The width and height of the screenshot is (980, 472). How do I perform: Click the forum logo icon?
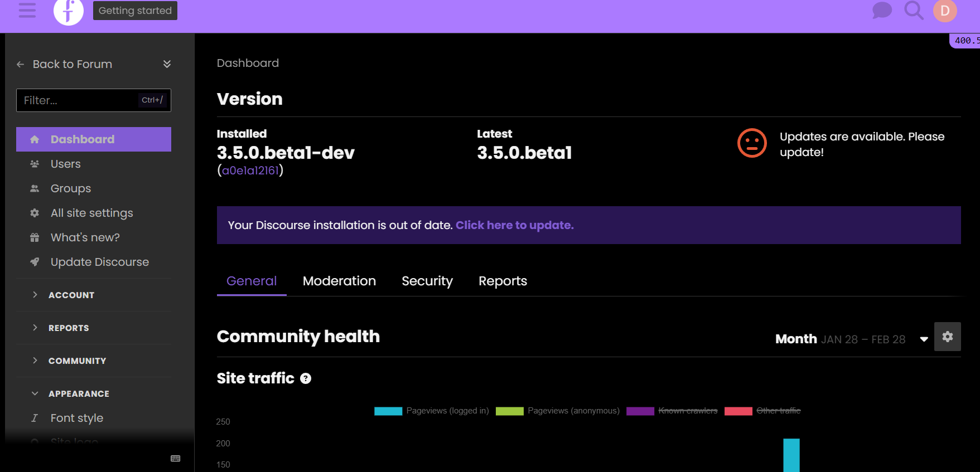click(x=68, y=11)
